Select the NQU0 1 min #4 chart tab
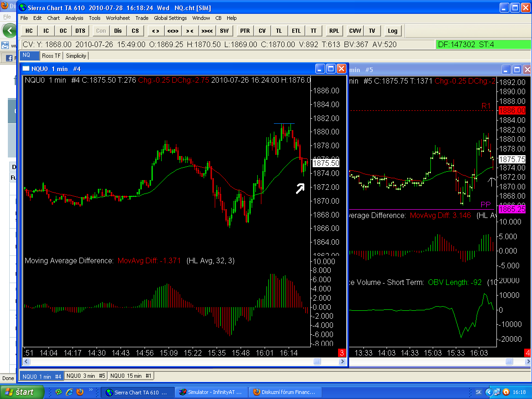This screenshot has width=532, height=399. 42,376
